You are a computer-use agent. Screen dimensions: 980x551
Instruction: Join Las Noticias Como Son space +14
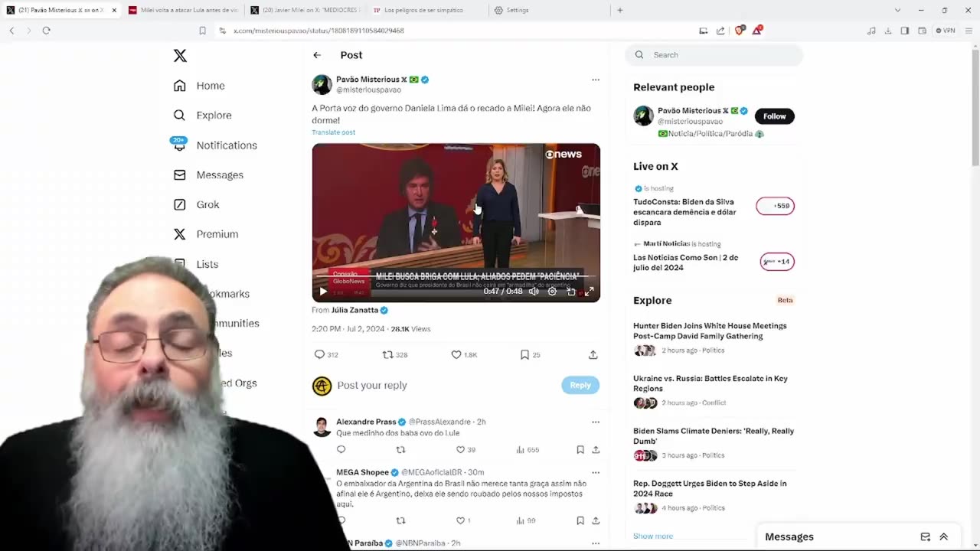(x=776, y=262)
